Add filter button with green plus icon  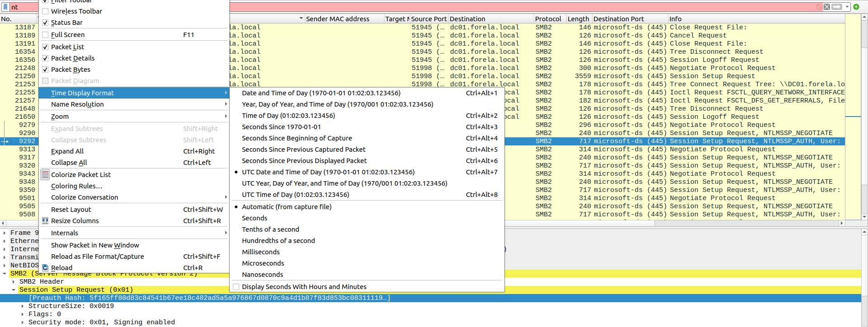pyautogui.click(x=856, y=7)
